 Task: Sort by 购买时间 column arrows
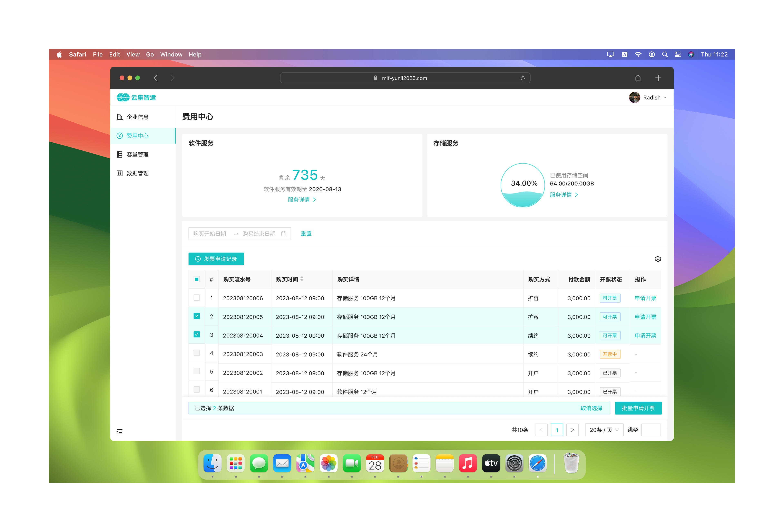pos(302,279)
